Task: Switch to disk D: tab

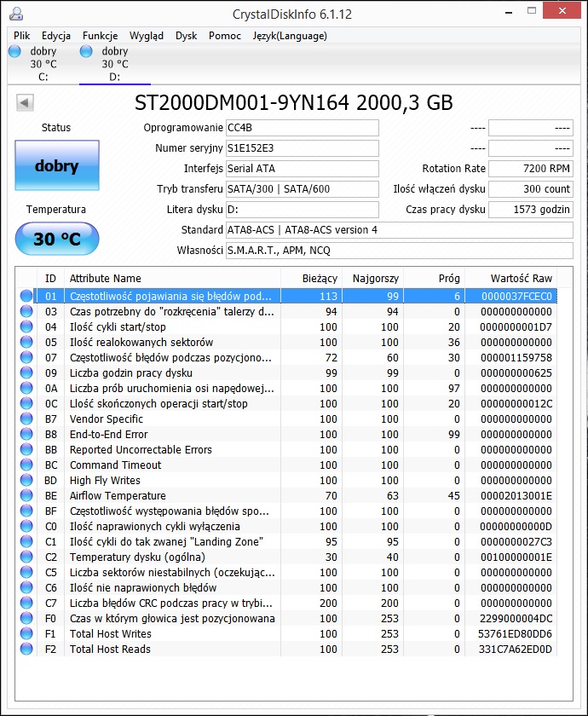Action: point(114,64)
